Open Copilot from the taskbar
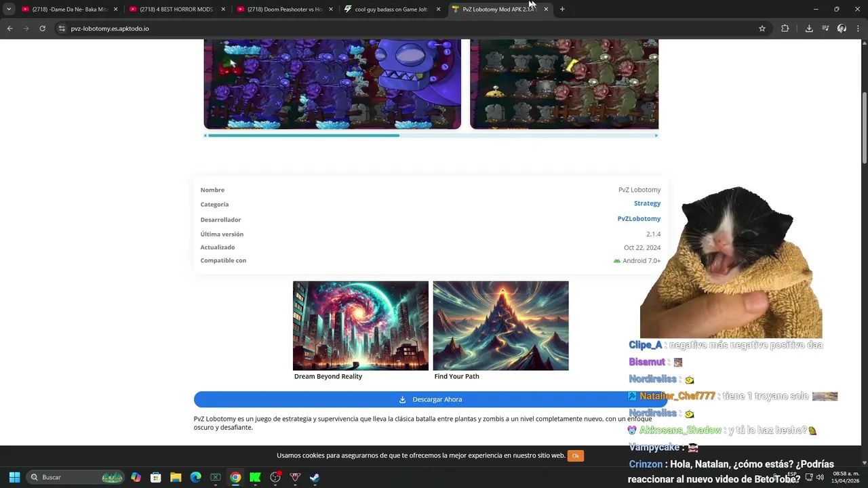 136,477
